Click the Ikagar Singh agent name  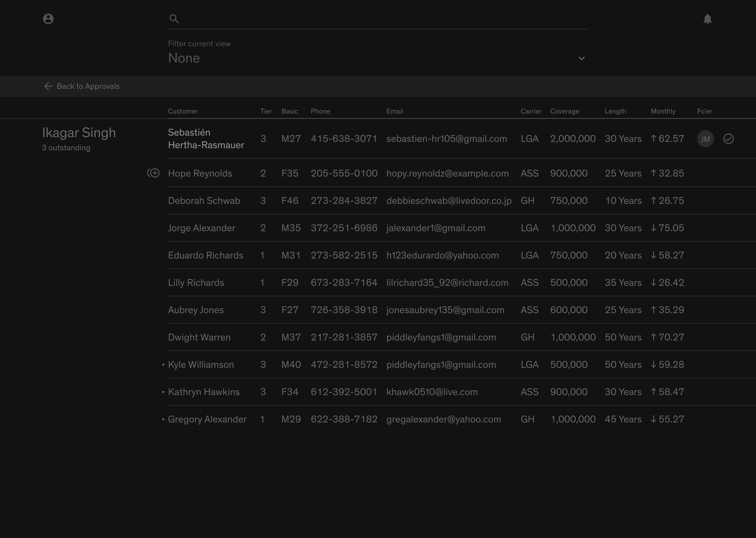tap(79, 132)
